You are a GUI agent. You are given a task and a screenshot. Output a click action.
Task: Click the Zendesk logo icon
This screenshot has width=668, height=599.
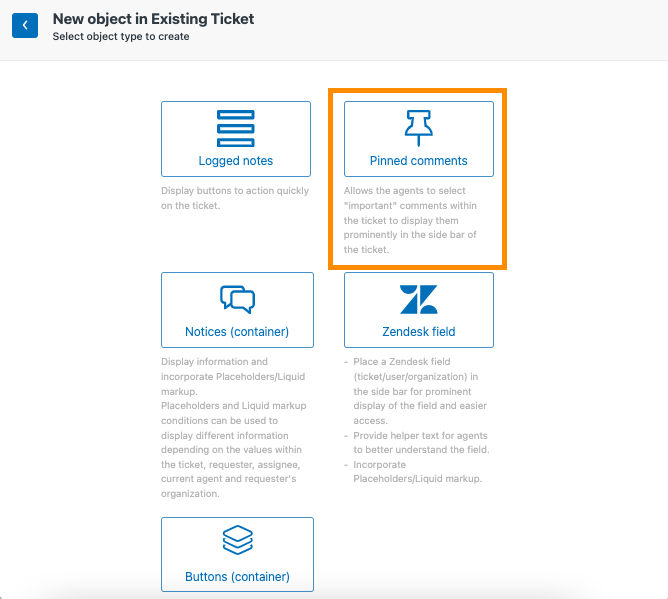click(x=418, y=300)
